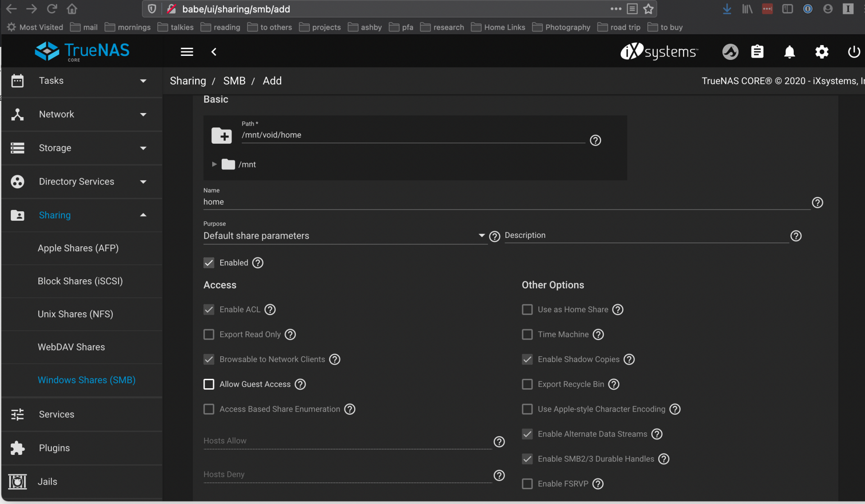
Task: Enable the Time Machine checkbox
Action: [x=527, y=334]
